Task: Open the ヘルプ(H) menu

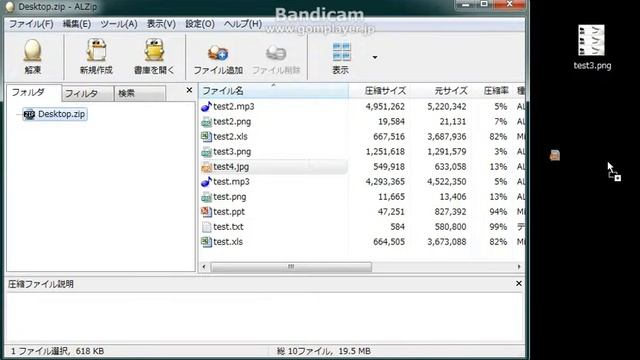Action: click(243, 24)
